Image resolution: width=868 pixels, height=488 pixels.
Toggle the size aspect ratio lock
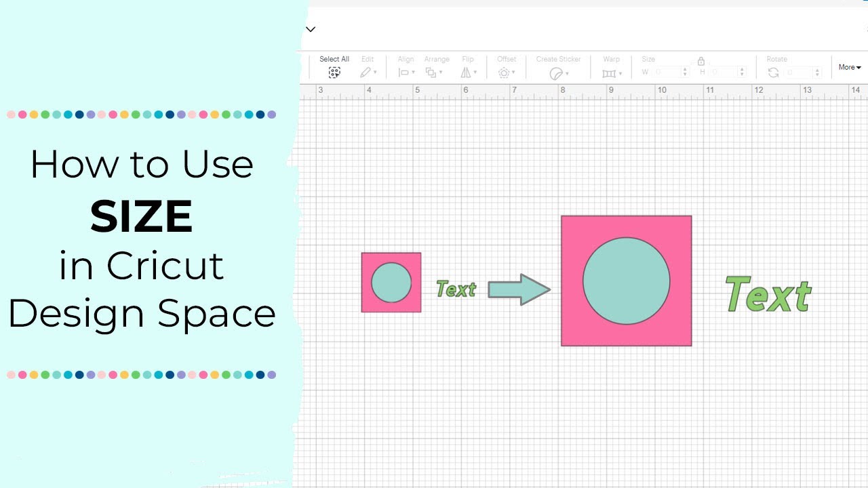(701, 61)
